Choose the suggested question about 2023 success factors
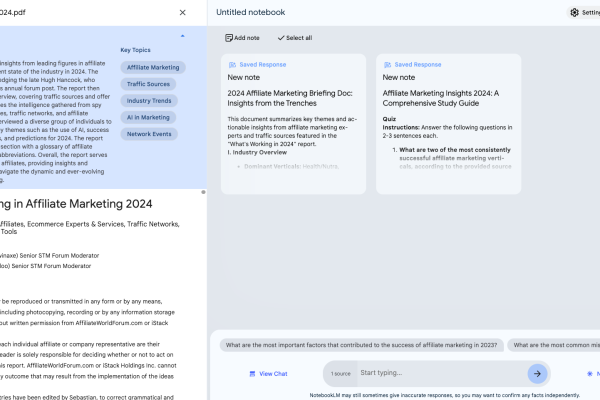Image resolution: width=600 pixels, height=400 pixels. [x=361, y=345]
